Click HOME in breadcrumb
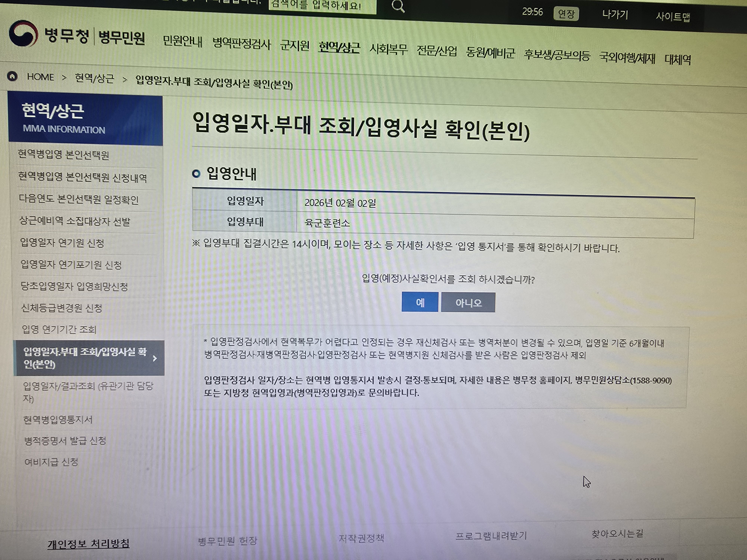 tap(41, 77)
